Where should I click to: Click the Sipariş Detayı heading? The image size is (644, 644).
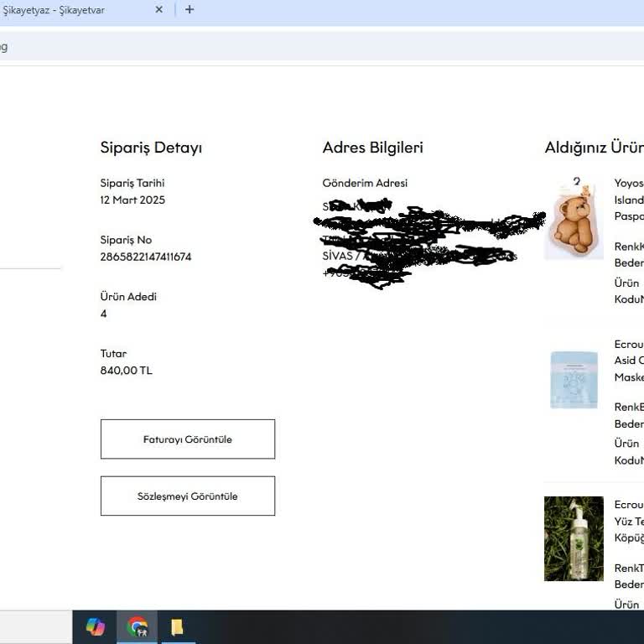coord(151,148)
